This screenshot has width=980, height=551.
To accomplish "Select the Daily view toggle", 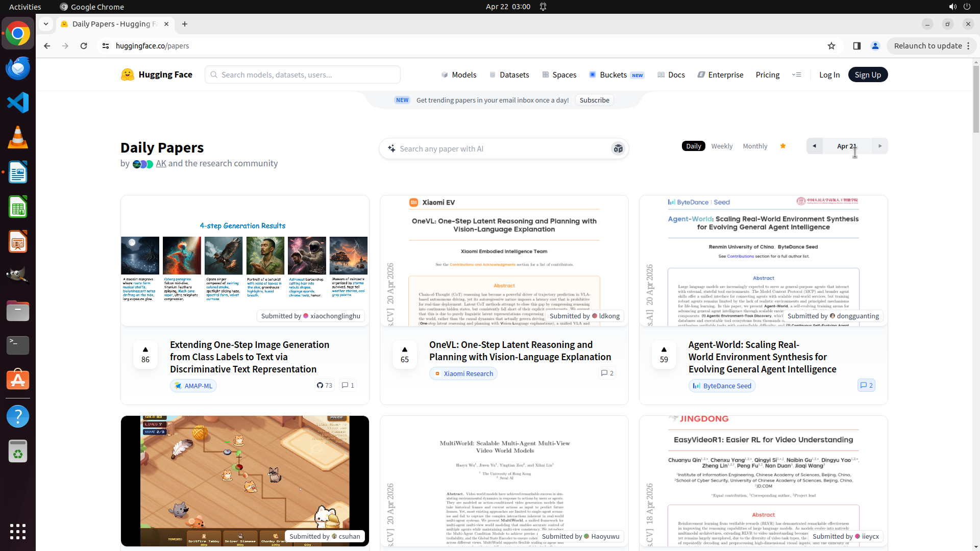I will (693, 146).
